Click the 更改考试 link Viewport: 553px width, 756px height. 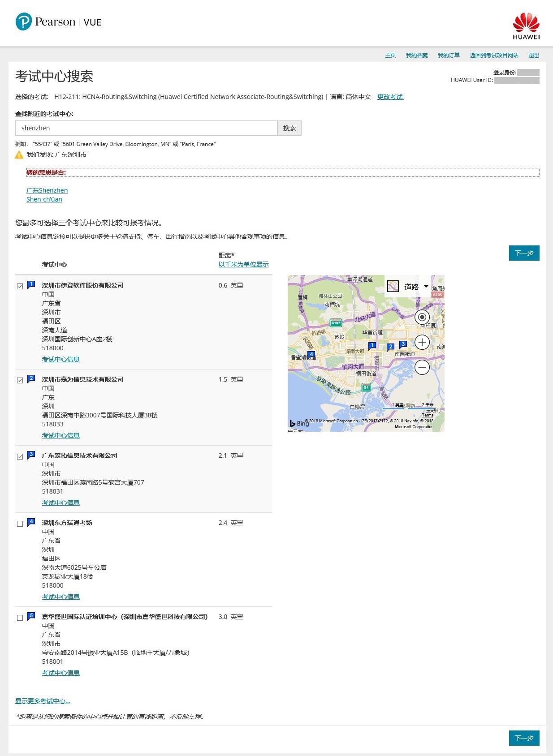pos(390,97)
